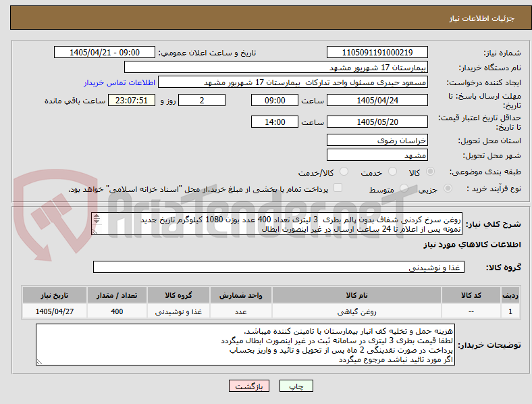The width and height of the screenshot is (532, 404).
Task: Click the request creator field مسعود حیدری
Action: click(293, 82)
